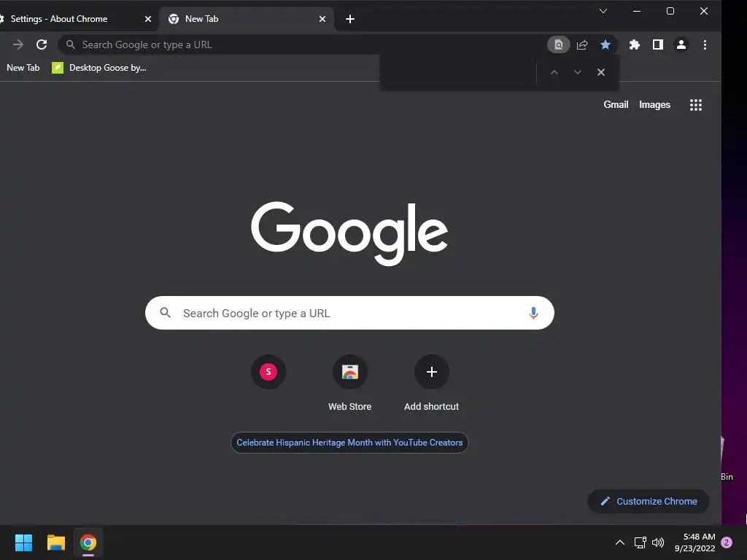
Task: Open Chrome's three-dot menu
Action: (x=705, y=44)
